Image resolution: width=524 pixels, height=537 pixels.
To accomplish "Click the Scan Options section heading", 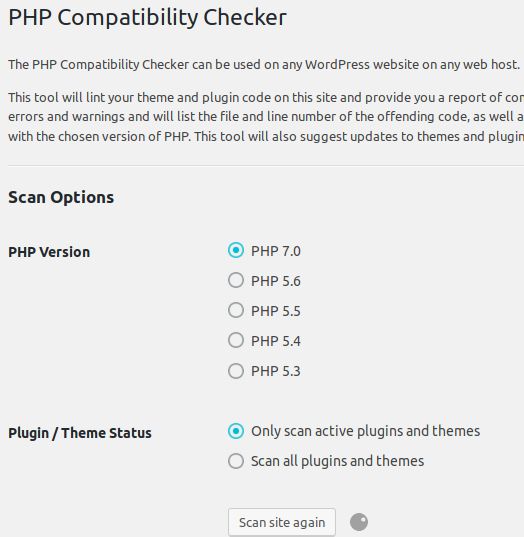I will coord(61,197).
